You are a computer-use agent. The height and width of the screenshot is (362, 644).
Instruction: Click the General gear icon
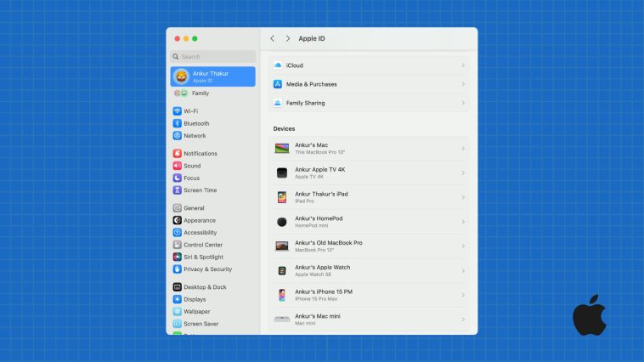(177, 208)
